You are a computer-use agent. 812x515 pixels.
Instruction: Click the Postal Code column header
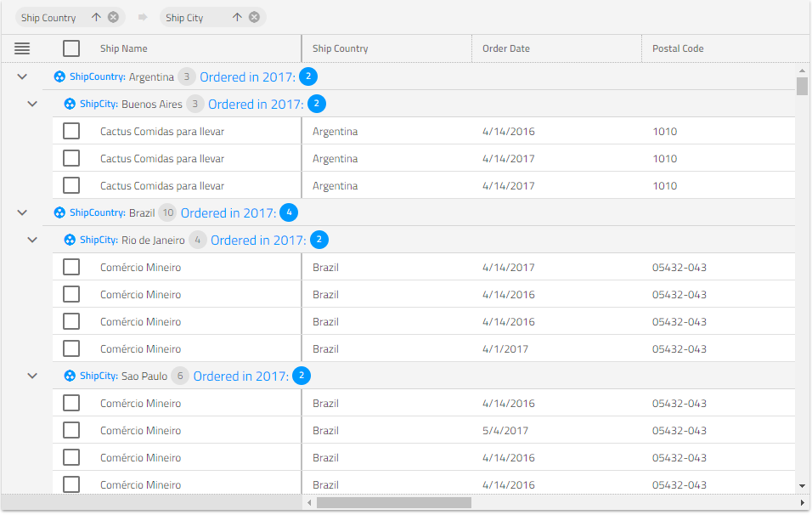click(678, 48)
